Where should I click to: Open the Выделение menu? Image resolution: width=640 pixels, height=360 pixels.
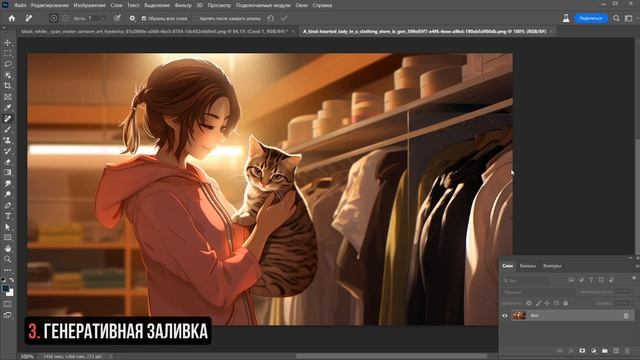click(157, 5)
